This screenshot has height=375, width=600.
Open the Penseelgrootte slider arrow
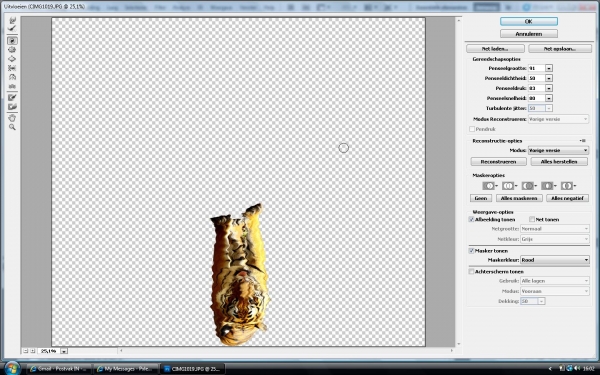(549, 68)
